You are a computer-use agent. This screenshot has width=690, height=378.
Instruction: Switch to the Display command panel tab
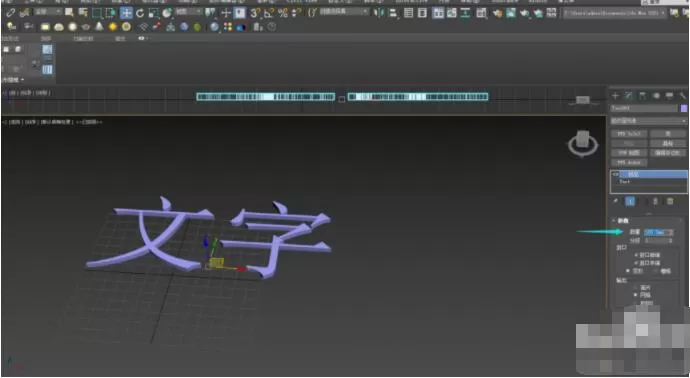(670, 95)
